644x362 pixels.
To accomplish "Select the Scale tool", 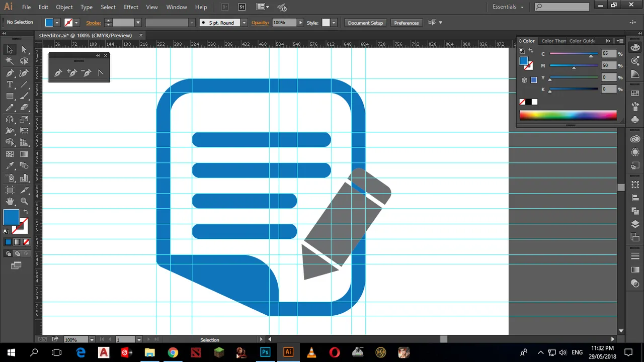I will [24, 120].
